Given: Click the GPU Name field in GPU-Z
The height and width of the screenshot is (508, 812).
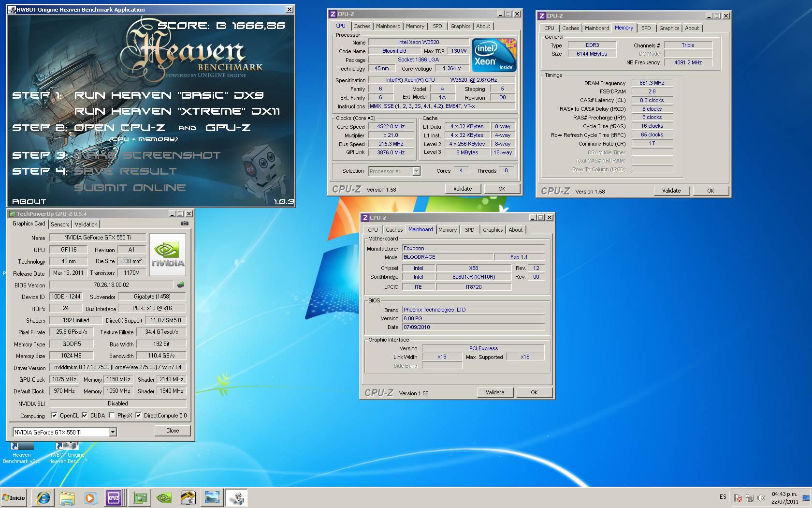Looking at the screenshot, I should 98,238.
